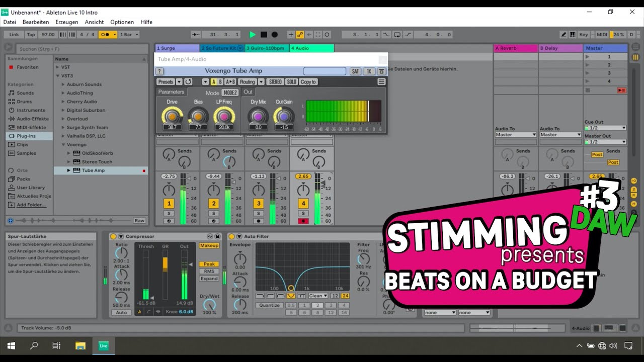Viewport: 644px width, 362px height.
Task: Click the tempo field 97.00
Action: point(49,35)
